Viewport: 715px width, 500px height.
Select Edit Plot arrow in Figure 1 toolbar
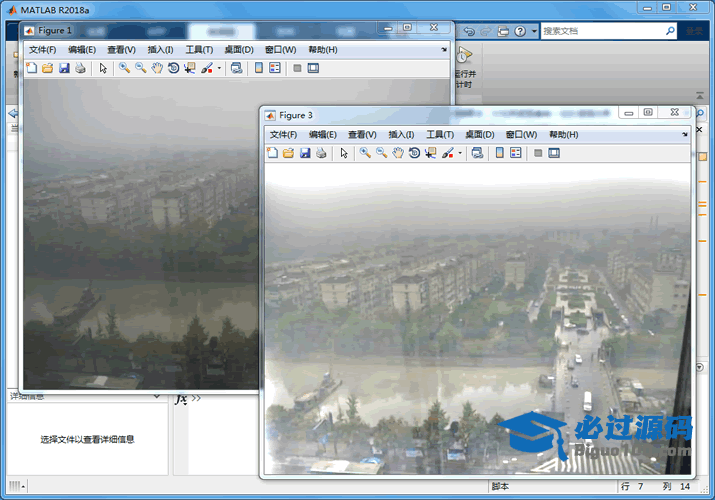click(103, 68)
